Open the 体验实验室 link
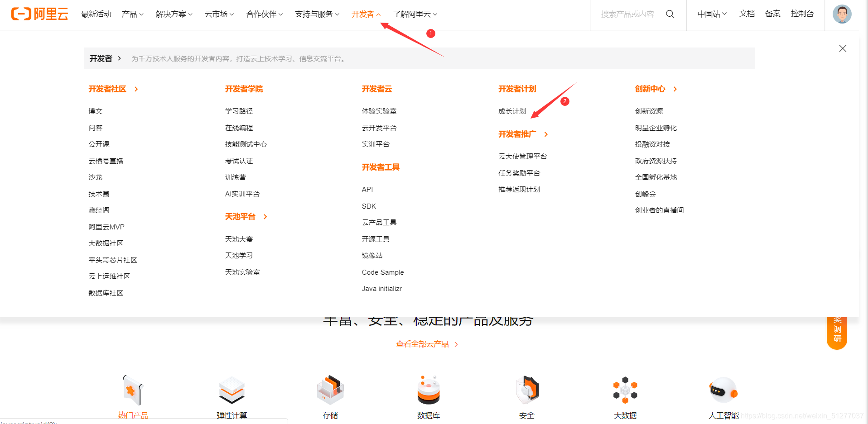This screenshot has height=424, width=868. click(379, 111)
